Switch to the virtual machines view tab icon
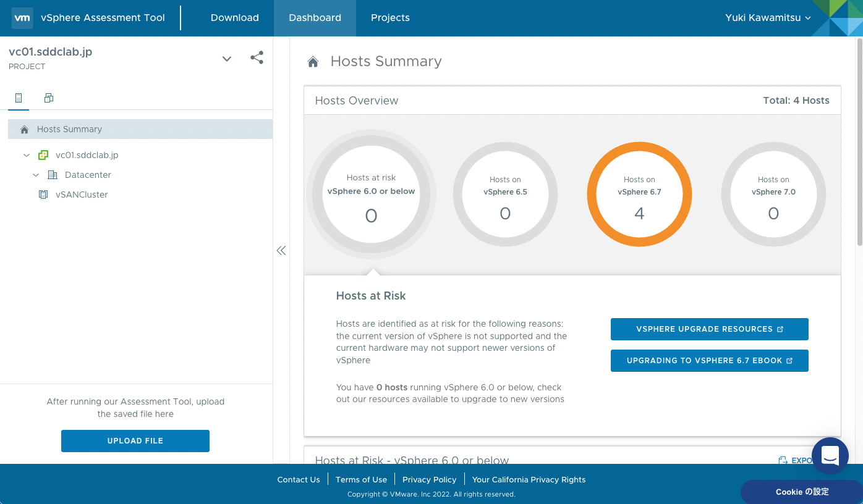The image size is (863, 504). coord(49,98)
